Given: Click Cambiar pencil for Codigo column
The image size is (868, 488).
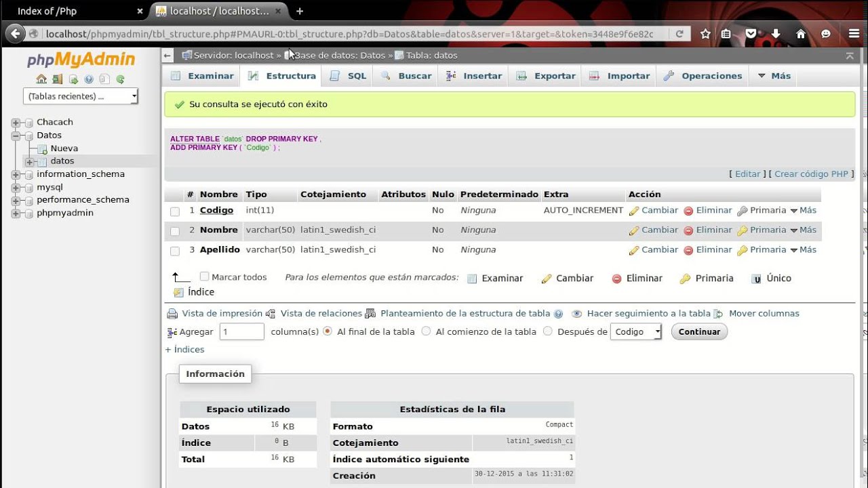Looking at the screenshot, I should click(634, 211).
